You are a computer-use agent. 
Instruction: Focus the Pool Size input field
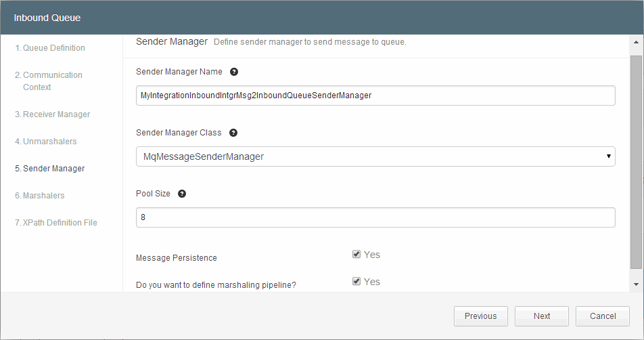tap(375, 217)
